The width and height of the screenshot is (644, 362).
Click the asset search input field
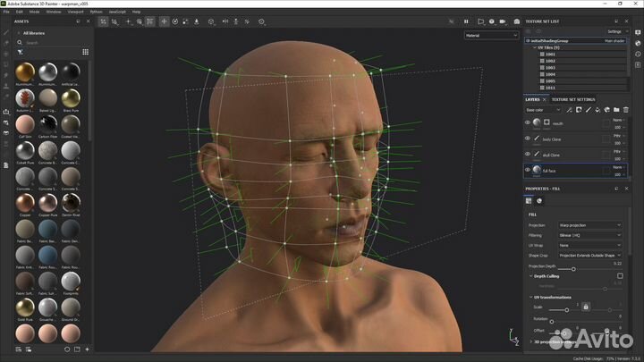click(54, 43)
